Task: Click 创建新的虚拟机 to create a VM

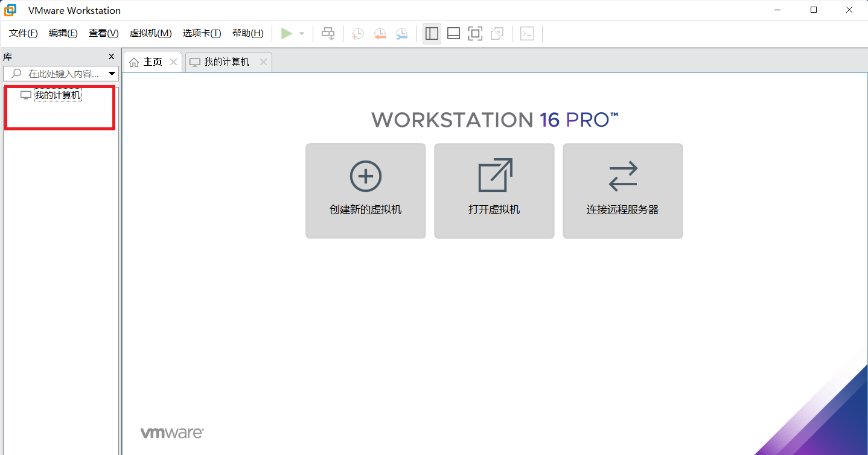Action: pyautogui.click(x=365, y=191)
